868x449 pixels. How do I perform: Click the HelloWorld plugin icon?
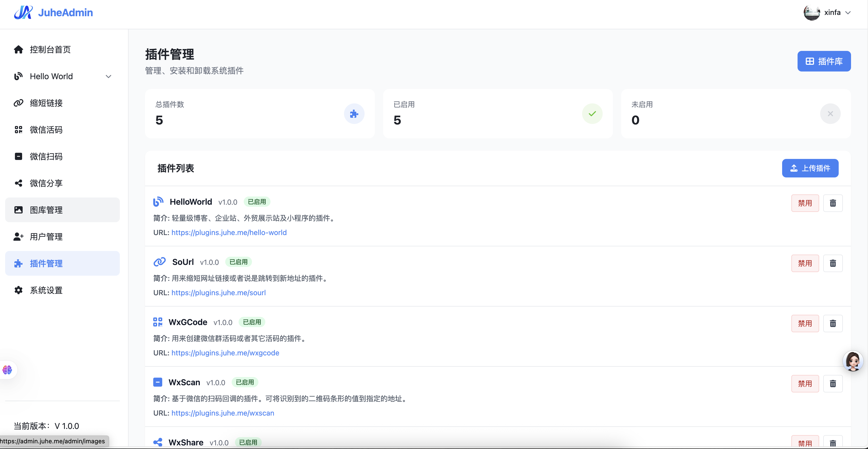coord(158,202)
